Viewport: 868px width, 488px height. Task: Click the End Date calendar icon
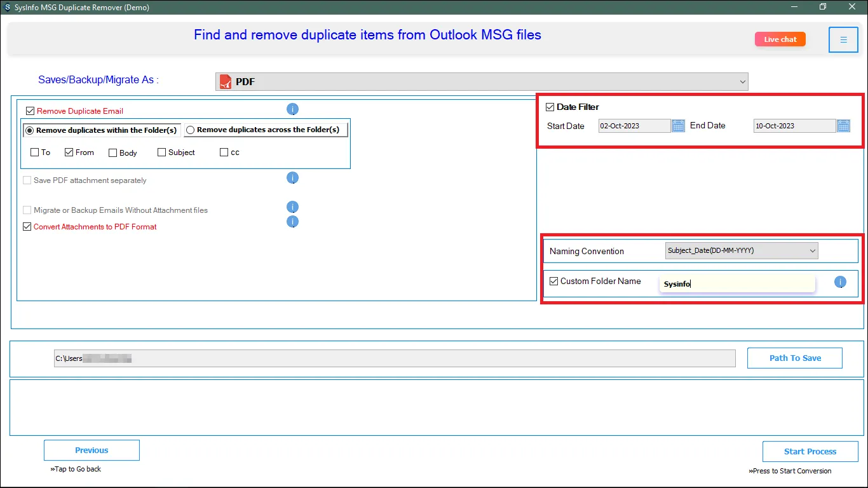tap(843, 126)
